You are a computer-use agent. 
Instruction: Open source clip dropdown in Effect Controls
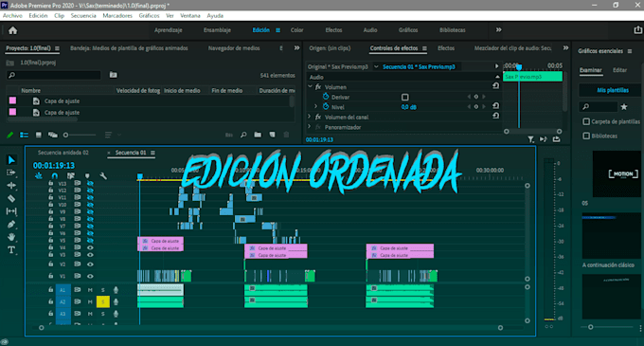376,66
